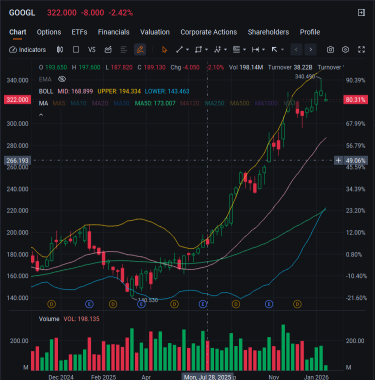Open the Corporate Actions tab

[x=209, y=32]
